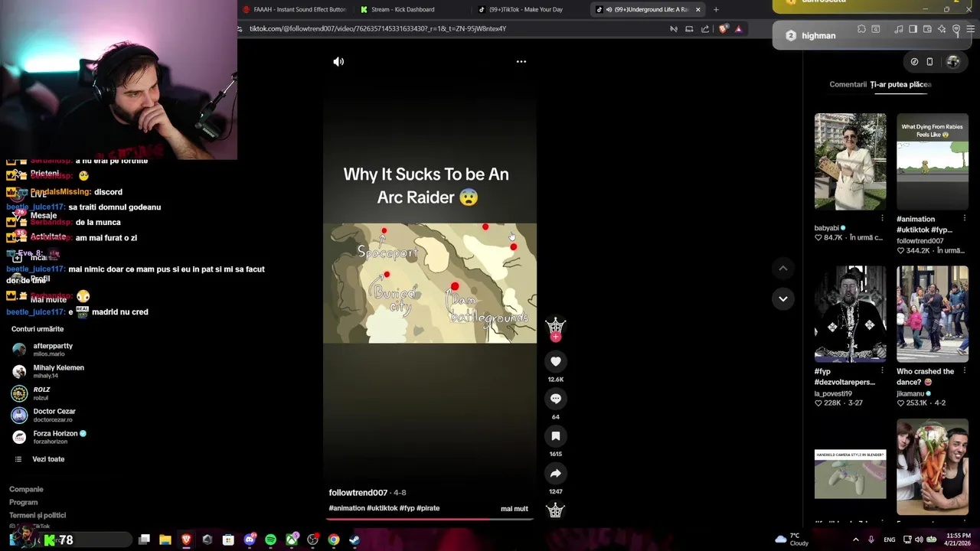Expand the caption with 'mai mult'
This screenshot has height=551, width=980.
514,508
